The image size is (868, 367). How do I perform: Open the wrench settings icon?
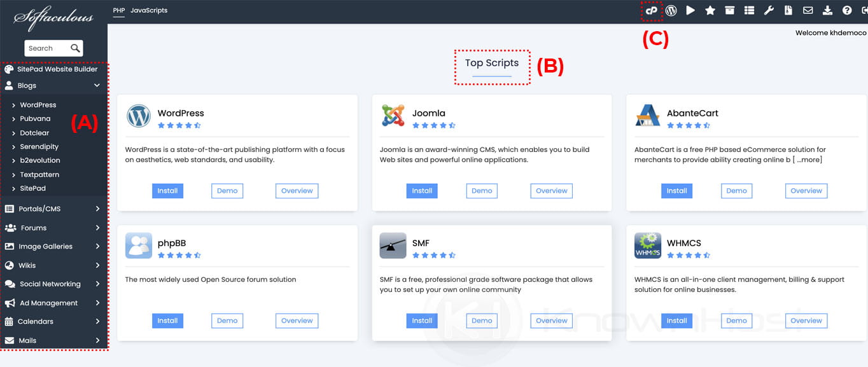click(x=769, y=11)
